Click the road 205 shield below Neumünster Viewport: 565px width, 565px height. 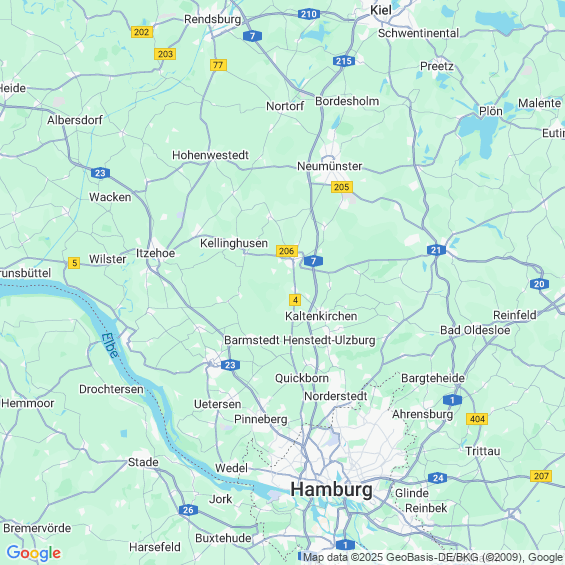pyautogui.click(x=341, y=187)
